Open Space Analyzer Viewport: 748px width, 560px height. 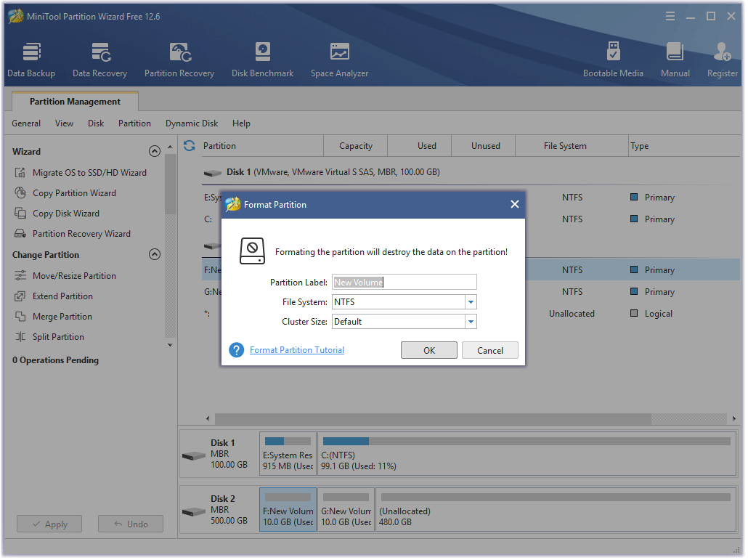339,60
